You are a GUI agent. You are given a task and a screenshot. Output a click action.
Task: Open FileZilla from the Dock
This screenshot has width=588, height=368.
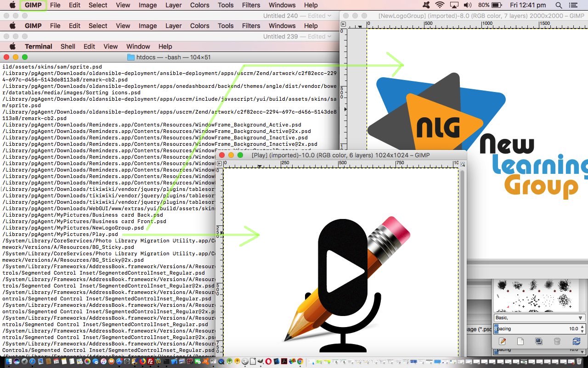(x=151, y=361)
